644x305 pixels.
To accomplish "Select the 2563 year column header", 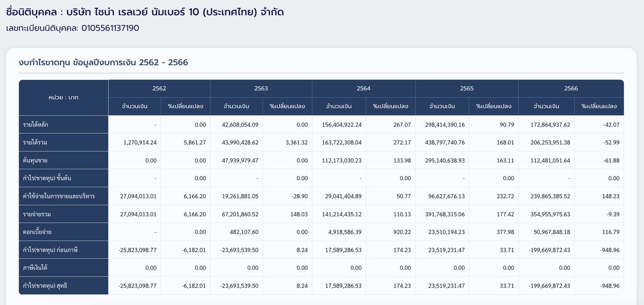I will click(x=261, y=88).
